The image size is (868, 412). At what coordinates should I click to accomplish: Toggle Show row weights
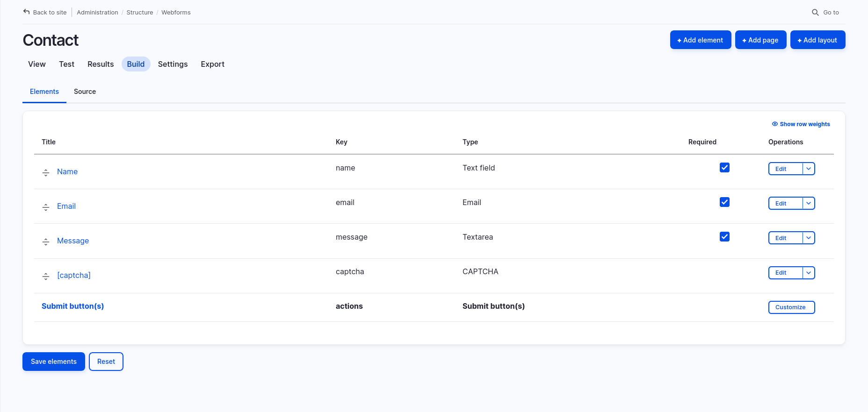pos(801,124)
